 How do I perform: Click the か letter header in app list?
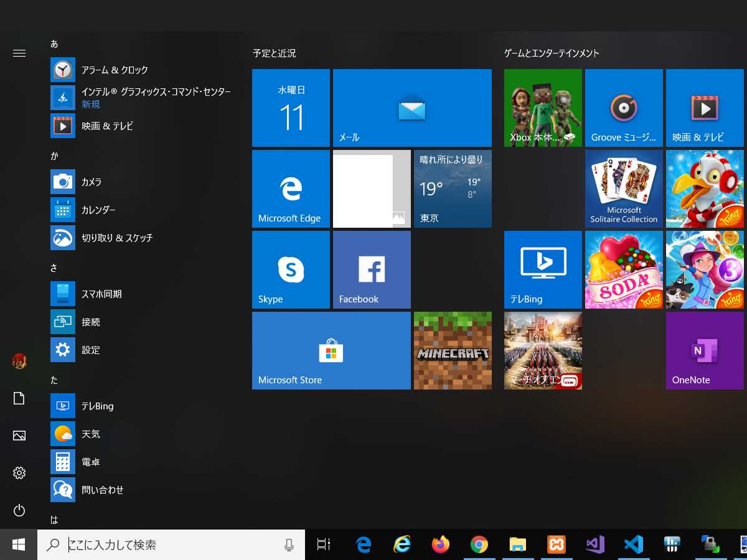tap(54, 156)
